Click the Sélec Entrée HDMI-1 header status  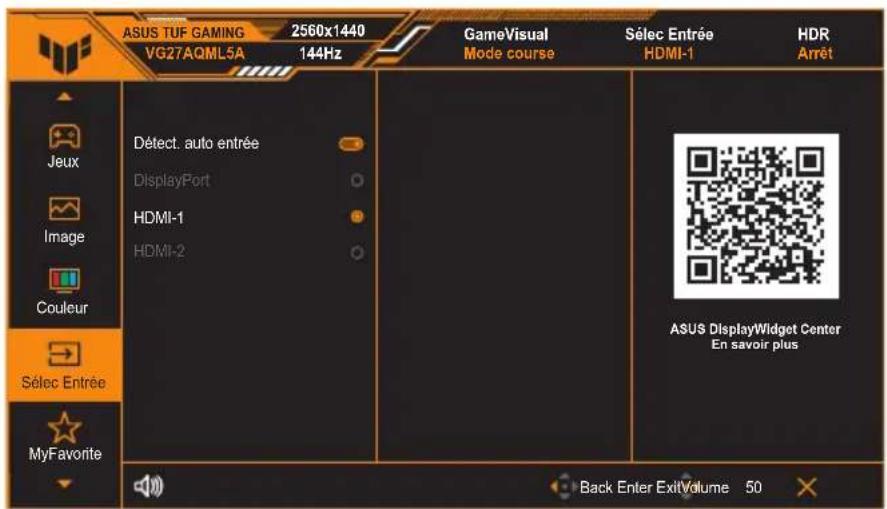click(x=669, y=44)
